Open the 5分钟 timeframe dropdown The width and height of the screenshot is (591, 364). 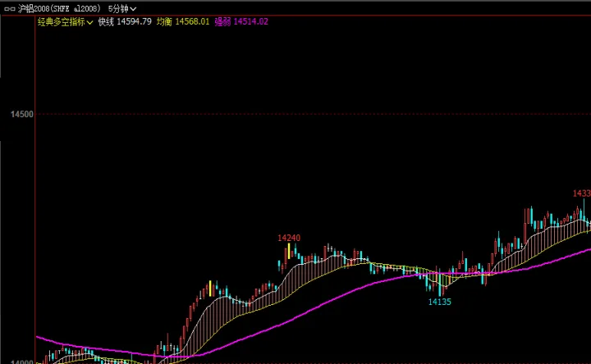coord(122,7)
